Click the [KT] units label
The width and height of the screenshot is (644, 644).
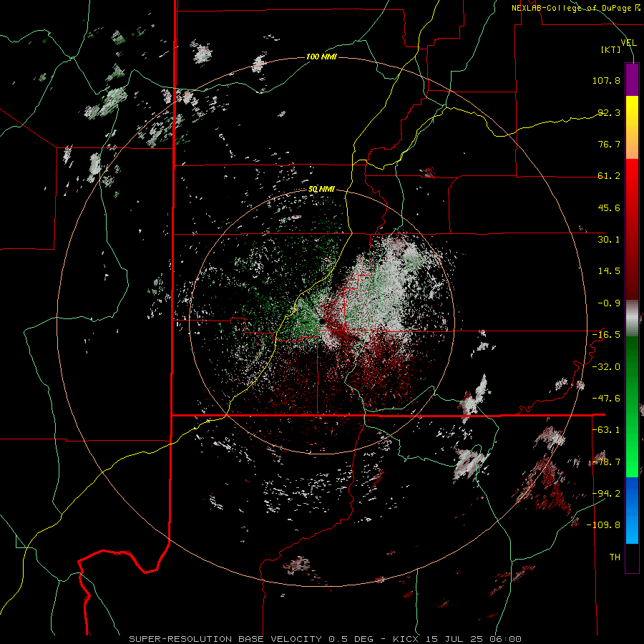pos(611,49)
